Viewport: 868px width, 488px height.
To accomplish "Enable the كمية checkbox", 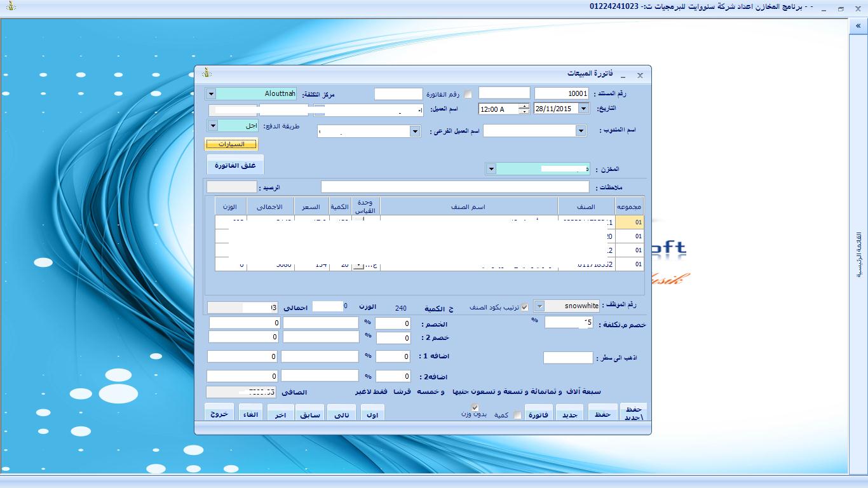I will (517, 415).
